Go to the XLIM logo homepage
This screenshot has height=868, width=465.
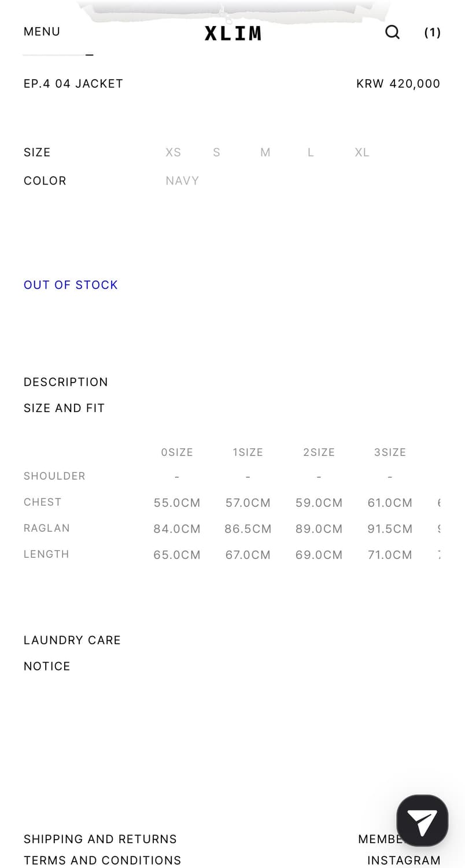pos(232,33)
